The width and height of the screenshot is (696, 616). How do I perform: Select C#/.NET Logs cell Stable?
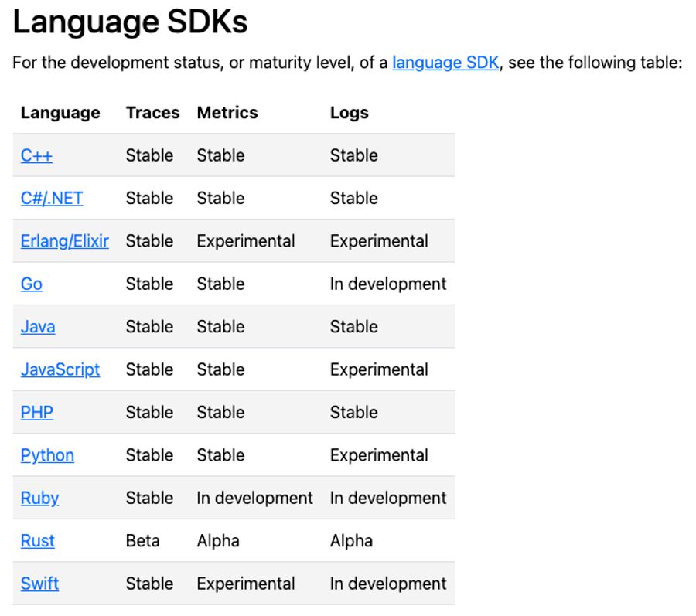coord(353,198)
